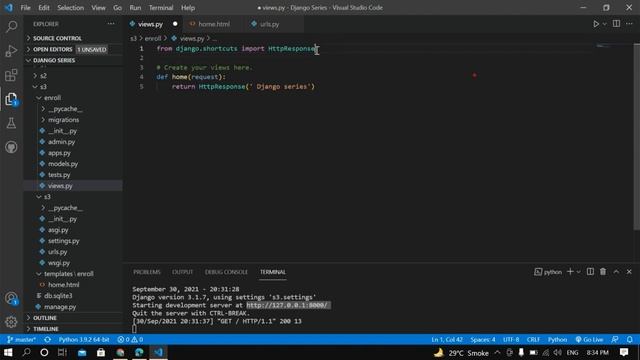Split the terminal panel
The height and width of the screenshot is (360, 640).
[590, 272]
